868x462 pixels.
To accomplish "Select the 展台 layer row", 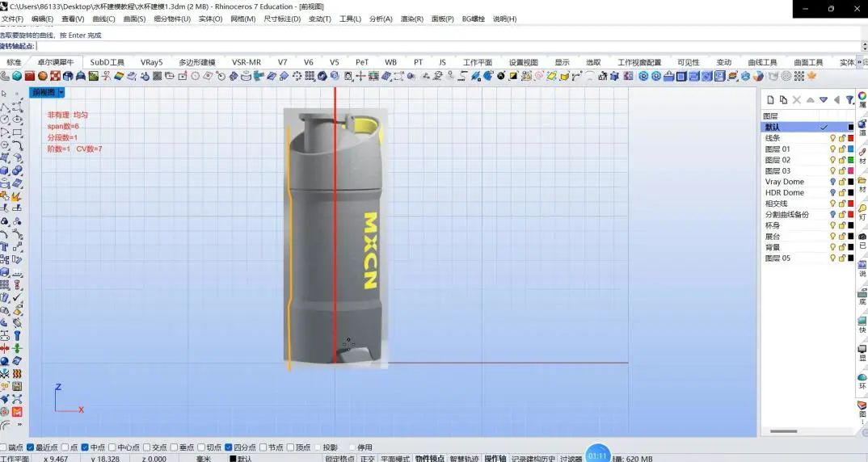I will [x=809, y=237].
